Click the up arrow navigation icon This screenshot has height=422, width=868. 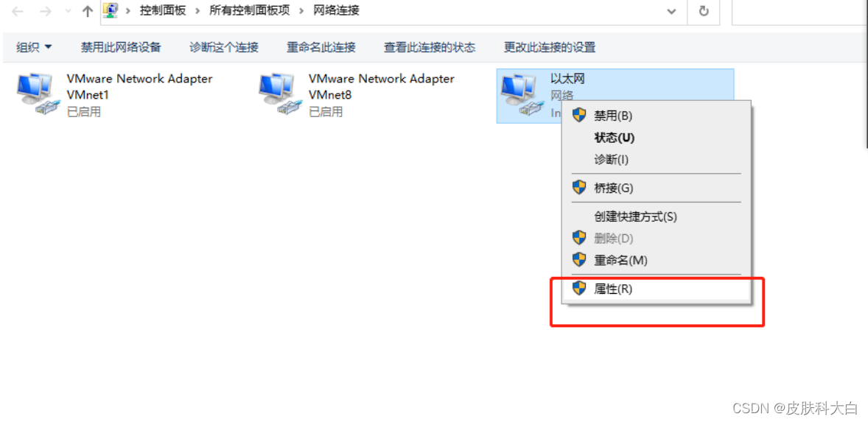point(87,11)
